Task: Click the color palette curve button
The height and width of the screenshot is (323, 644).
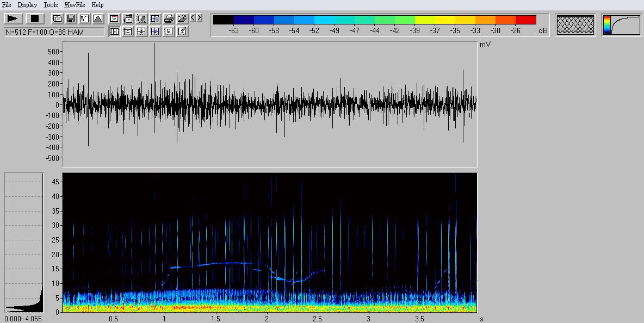Action: (621, 25)
